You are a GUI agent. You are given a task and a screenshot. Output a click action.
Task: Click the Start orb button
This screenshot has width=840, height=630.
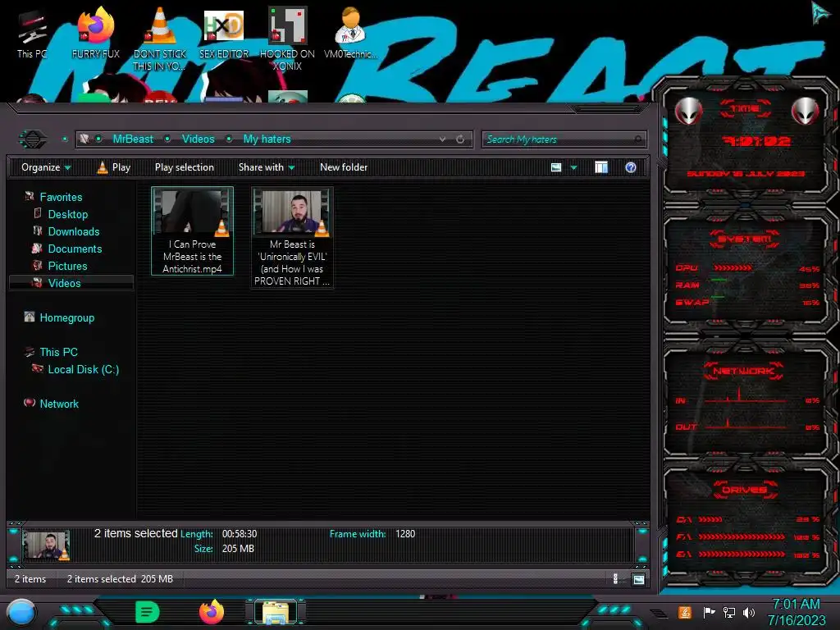[21, 613]
